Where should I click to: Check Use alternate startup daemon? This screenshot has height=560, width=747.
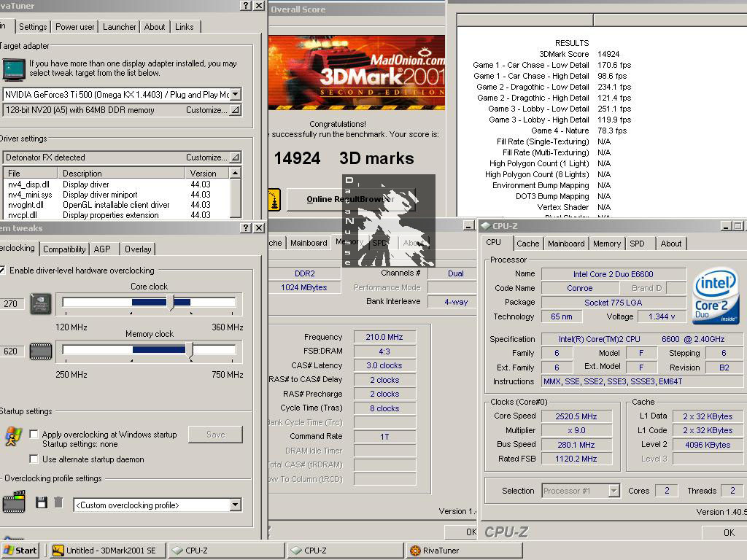click(x=34, y=459)
